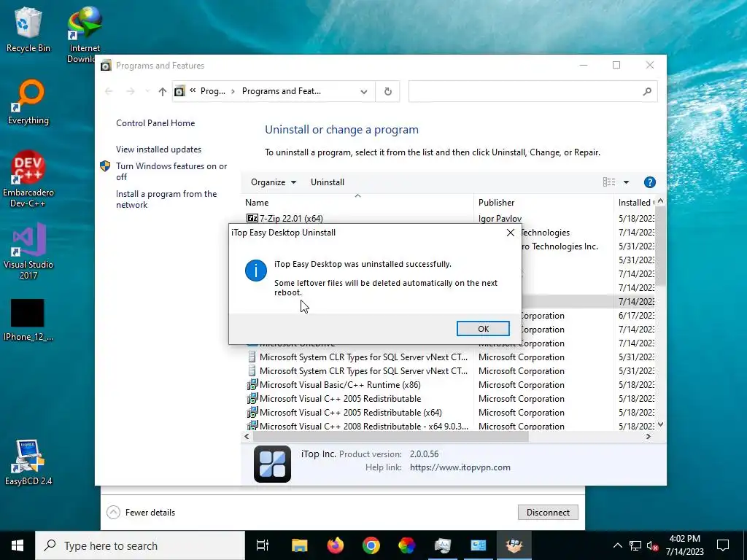Open the blue Help question mark
747x560 pixels.
coord(649,182)
